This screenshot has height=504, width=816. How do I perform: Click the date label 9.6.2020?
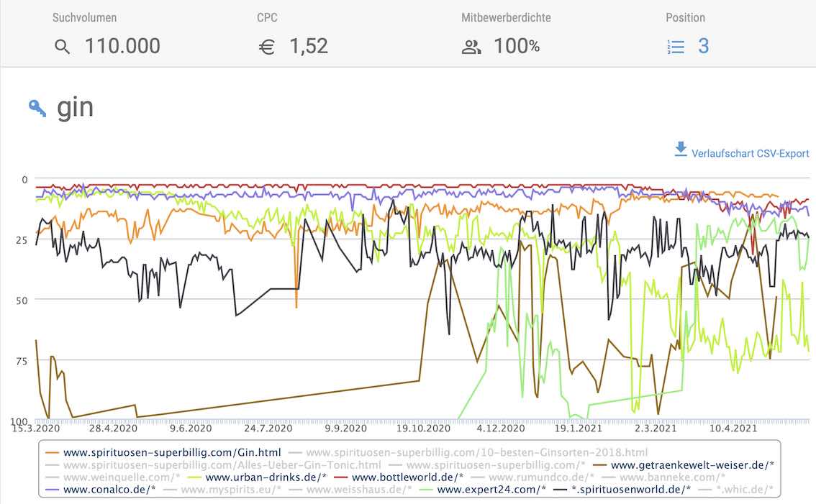point(191,429)
